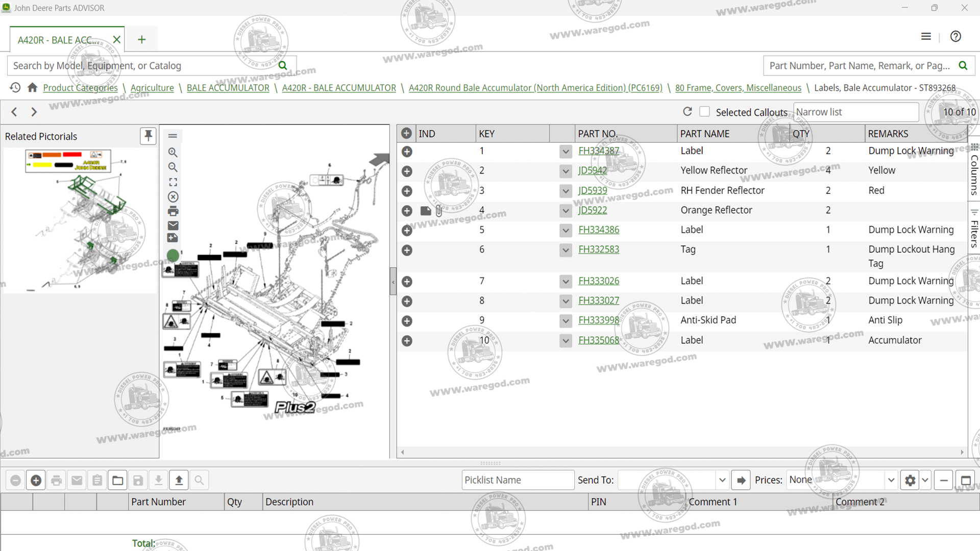Open the picklist settings gear
Viewport: 980px width, 551px height.
point(910,480)
